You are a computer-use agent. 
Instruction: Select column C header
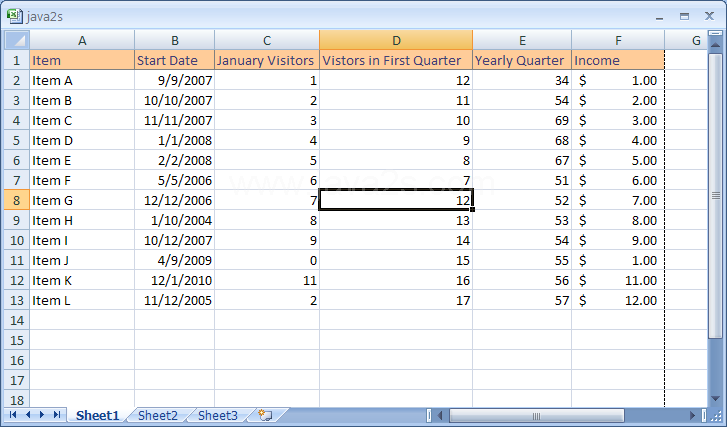267,40
